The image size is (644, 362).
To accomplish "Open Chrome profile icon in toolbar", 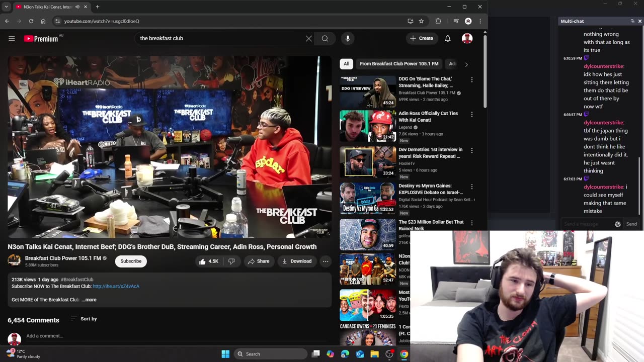I will (468, 21).
